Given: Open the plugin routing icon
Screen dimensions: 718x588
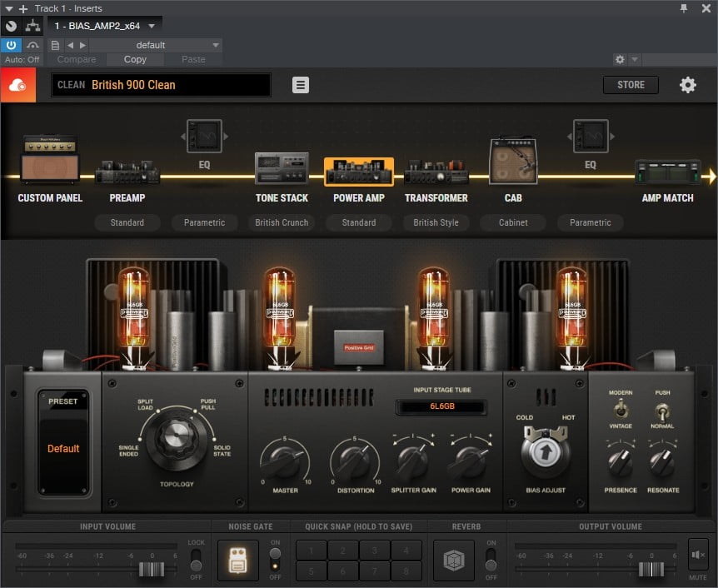Looking at the screenshot, I should tap(32, 26).
